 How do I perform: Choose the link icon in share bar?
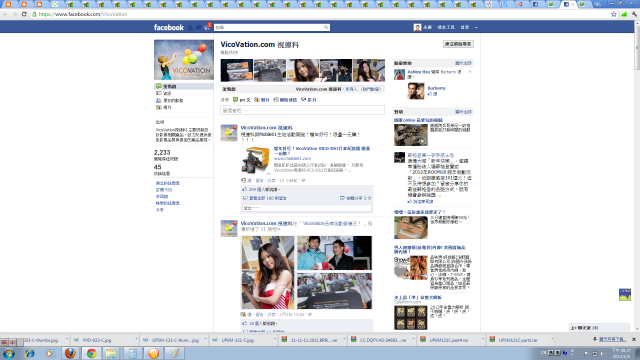click(276, 100)
